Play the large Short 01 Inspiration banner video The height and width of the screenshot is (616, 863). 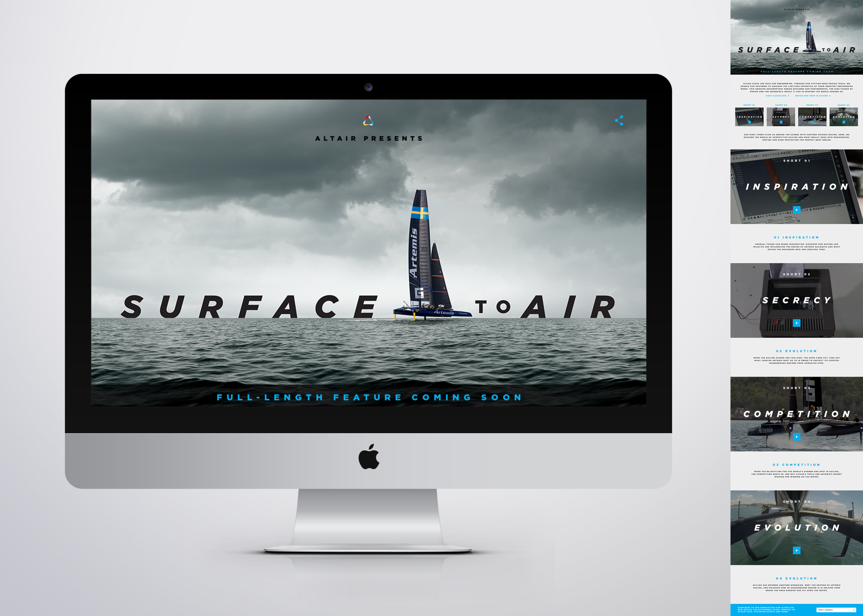(797, 210)
